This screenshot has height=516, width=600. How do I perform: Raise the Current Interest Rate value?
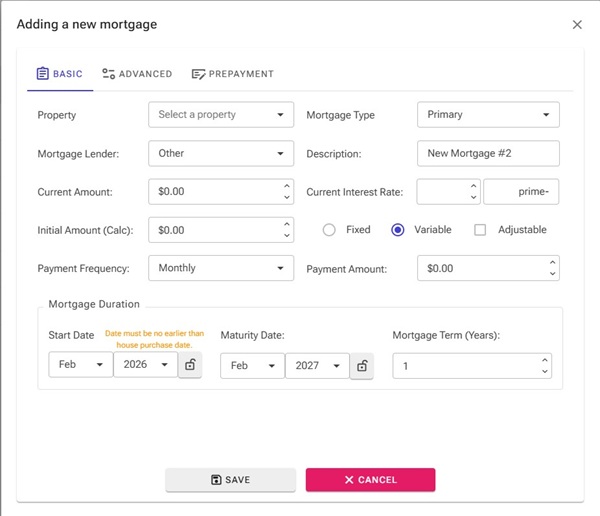(x=473, y=186)
